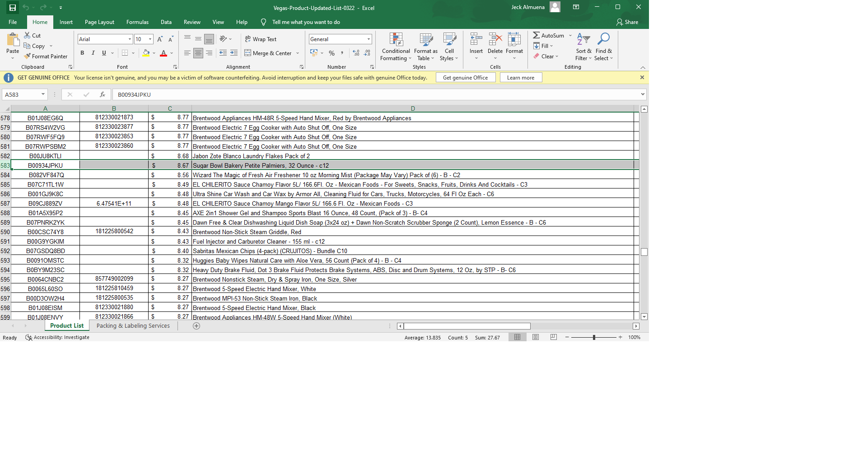Open the Clear dropdown
Image resolution: width=868 pixels, height=471 pixels.
pyautogui.click(x=546, y=57)
